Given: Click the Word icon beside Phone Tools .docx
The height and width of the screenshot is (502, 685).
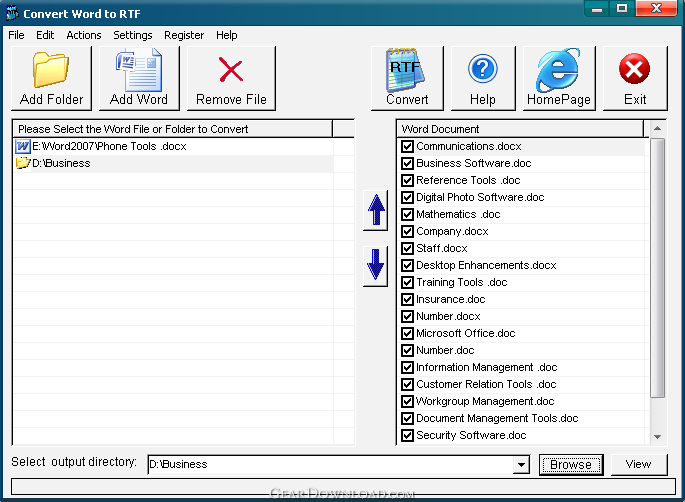Looking at the screenshot, I should pos(23,146).
